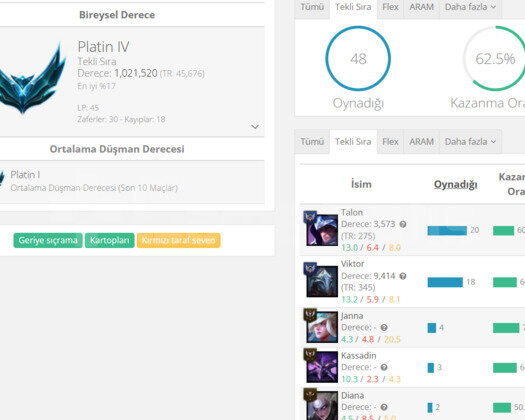The image size is (525, 420).
Task: Open Janna champion portrait
Action: tap(322, 327)
